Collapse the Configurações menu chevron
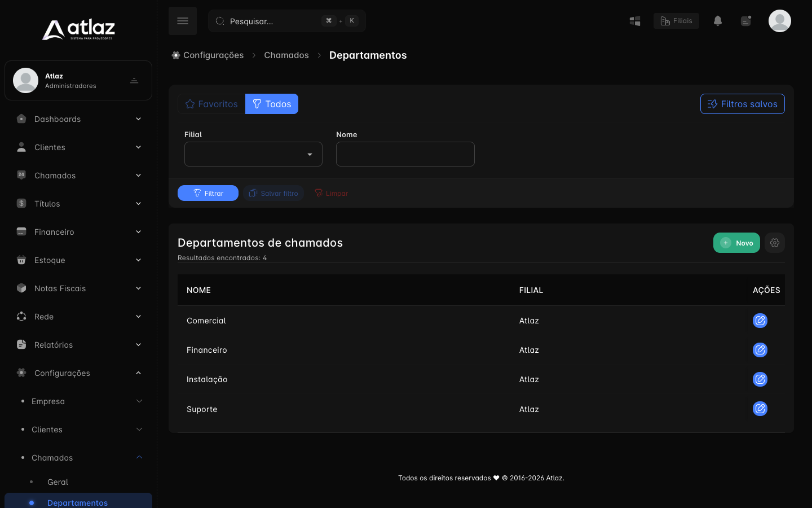 point(138,373)
